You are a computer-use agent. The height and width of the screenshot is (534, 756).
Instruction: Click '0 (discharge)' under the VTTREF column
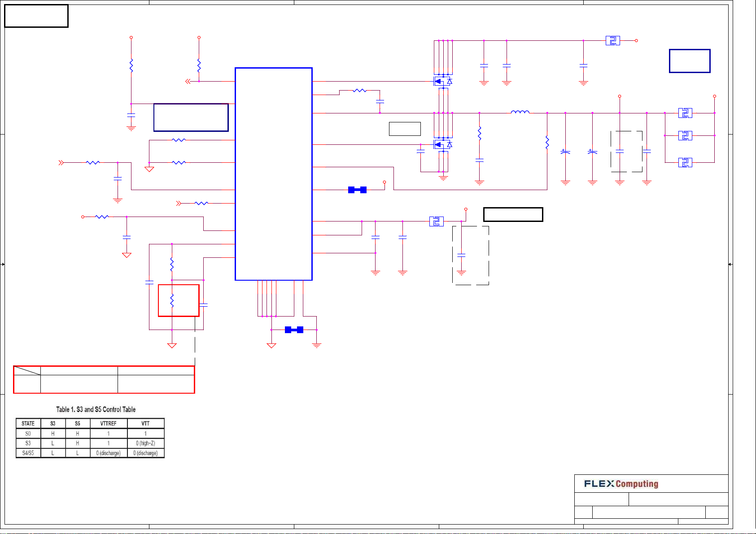coord(109,453)
